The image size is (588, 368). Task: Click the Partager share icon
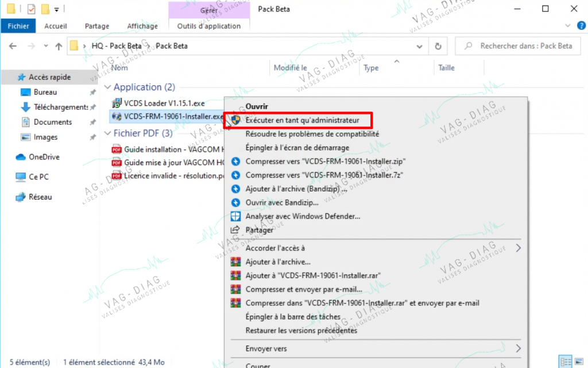[235, 230]
